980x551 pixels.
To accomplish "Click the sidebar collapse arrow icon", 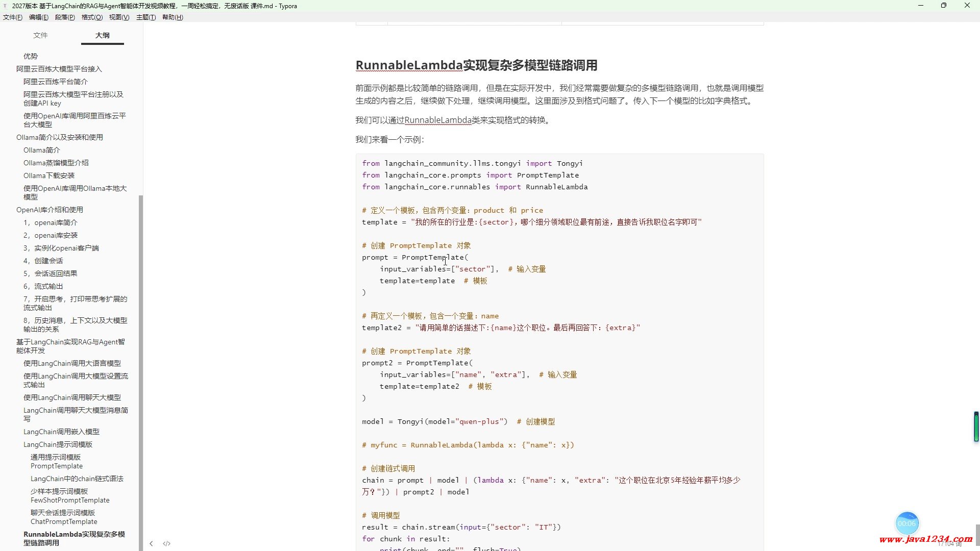I will coord(151,543).
